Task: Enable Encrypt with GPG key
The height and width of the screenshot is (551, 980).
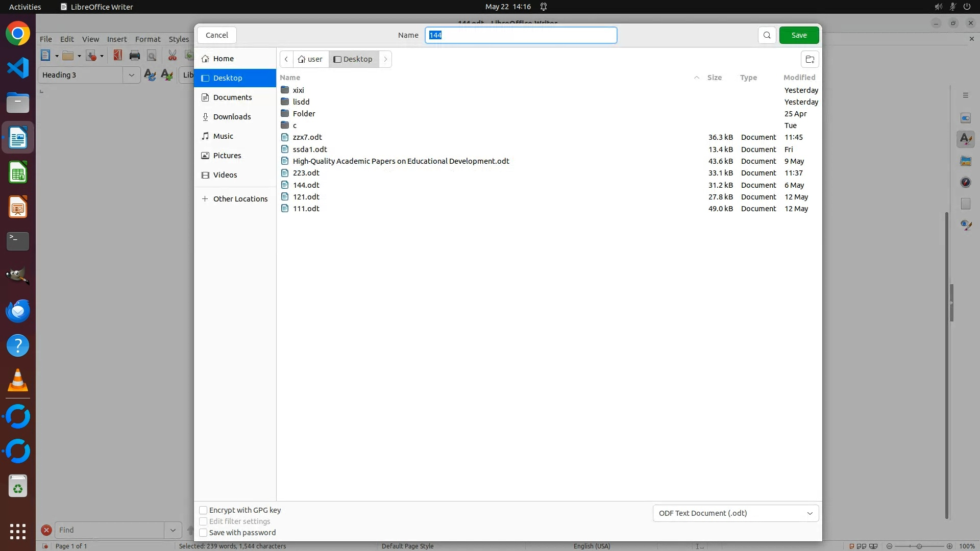Action: coord(203,510)
